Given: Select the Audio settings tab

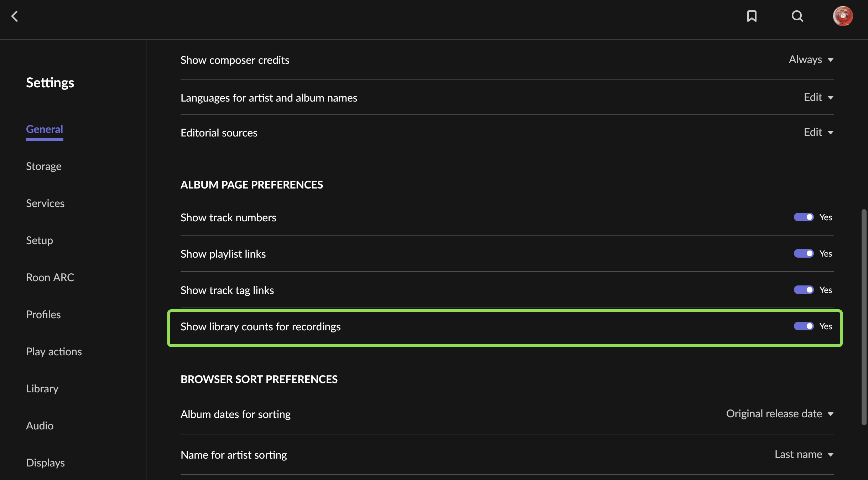Looking at the screenshot, I should (x=40, y=426).
